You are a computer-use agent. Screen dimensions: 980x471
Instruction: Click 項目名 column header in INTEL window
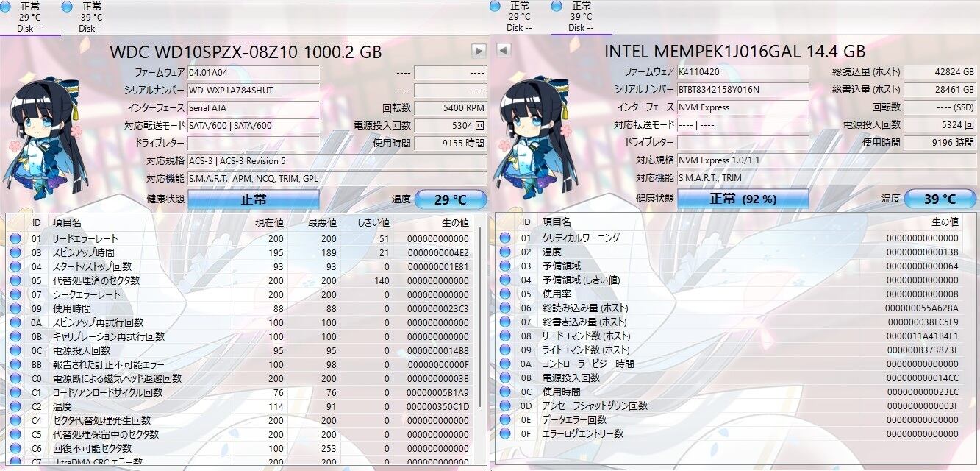pos(557,222)
